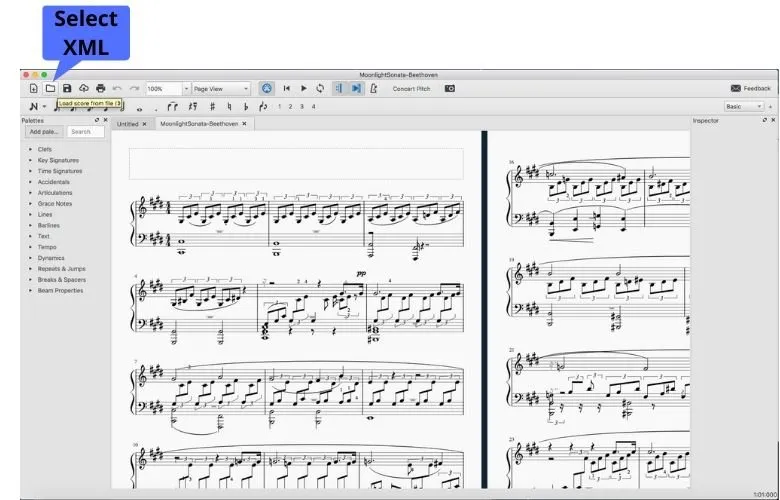Select the sharp accidental icon
Screen dimensions: 780x500
click(x=211, y=106)
